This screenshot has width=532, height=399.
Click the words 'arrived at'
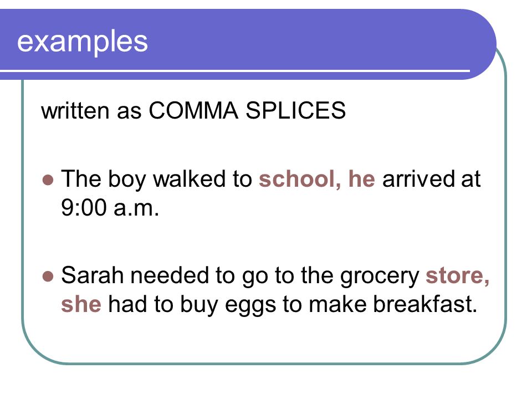pos(432,179)
